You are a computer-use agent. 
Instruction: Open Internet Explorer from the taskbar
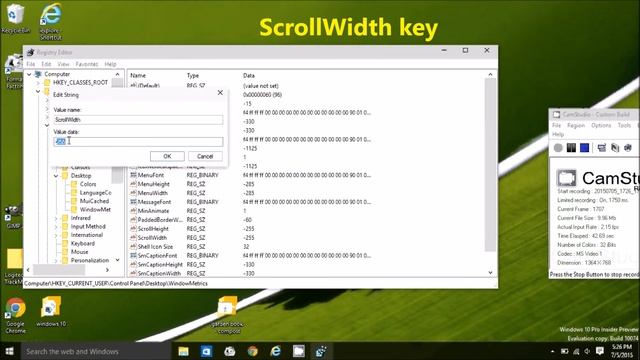point(276,351)
